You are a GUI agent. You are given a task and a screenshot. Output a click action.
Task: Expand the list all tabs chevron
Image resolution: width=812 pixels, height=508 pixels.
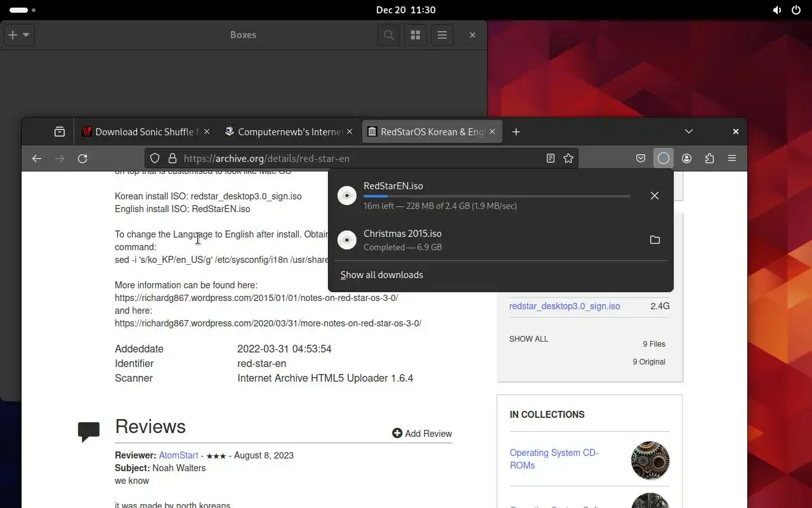click(x=689, y=132)
